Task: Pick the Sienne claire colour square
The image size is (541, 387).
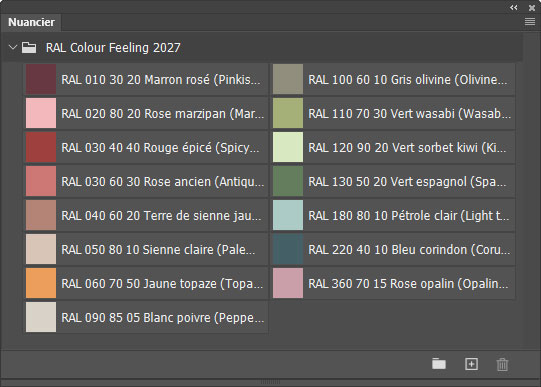Action: (x=41, y=249)
